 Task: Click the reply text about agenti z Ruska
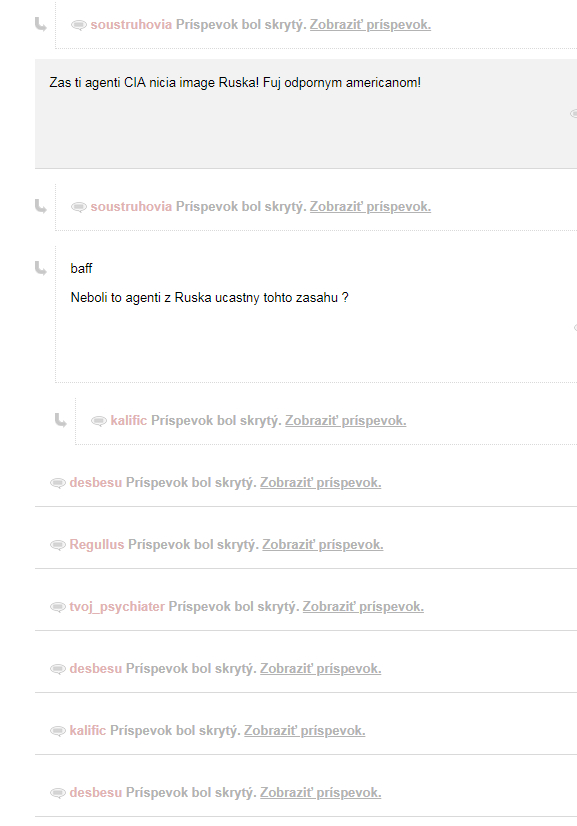(x=209, y=298)
